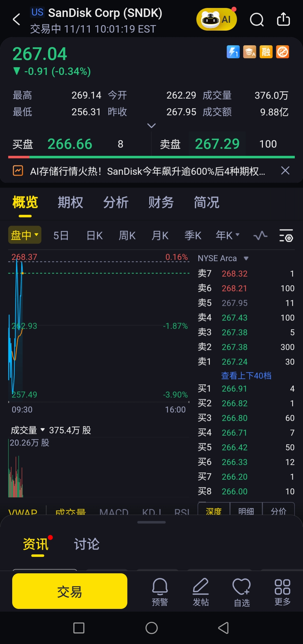Open 讨论 discussion tab

click(x=87, y=544)
